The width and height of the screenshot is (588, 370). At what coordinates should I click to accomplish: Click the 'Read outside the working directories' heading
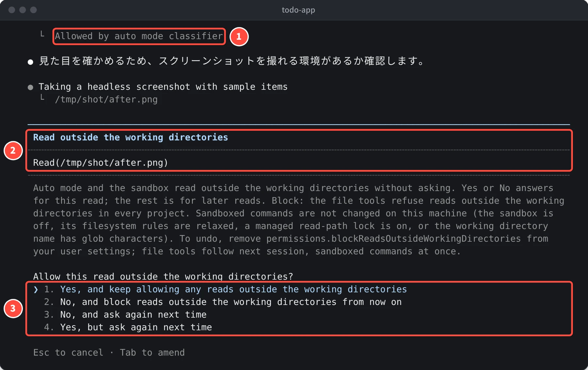click(131, 137)
